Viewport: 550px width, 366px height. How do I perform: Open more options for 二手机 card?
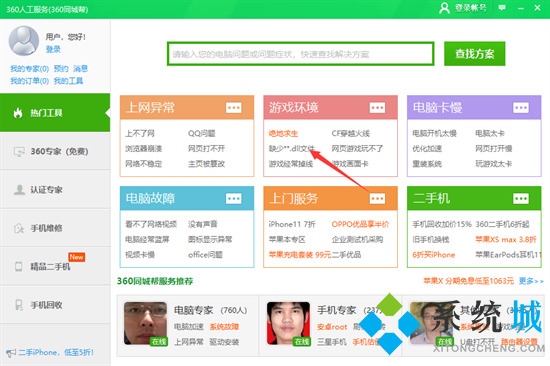521,199
